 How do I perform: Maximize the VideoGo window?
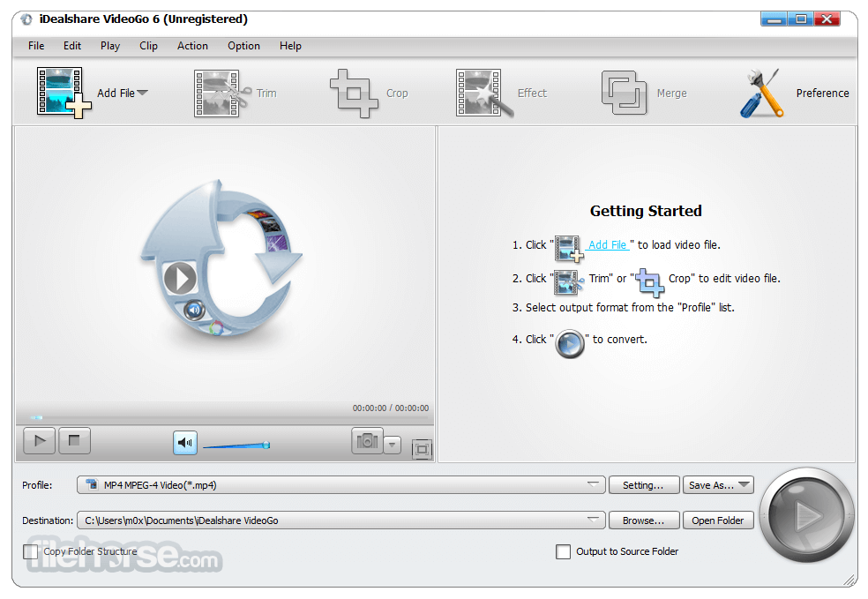click(x=801, y=19)
